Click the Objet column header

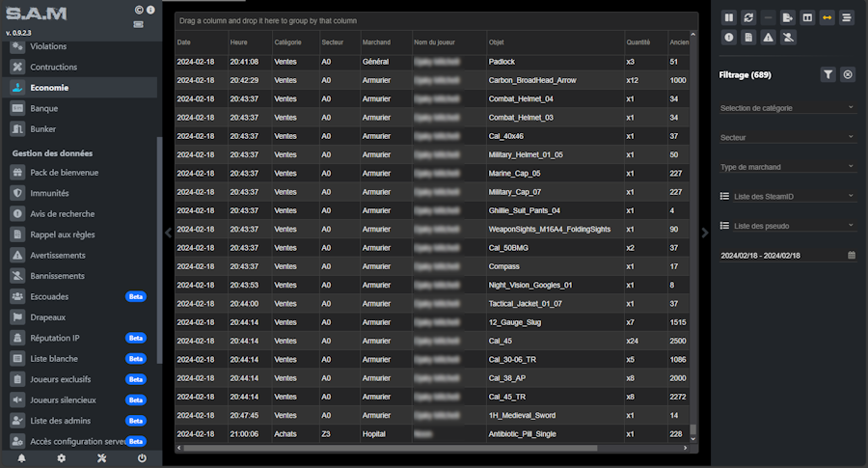(497, 42)
